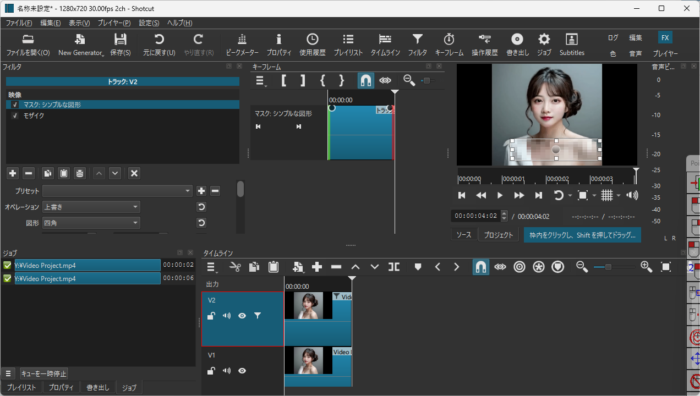Open the オペレーション operation dropdown
The image size is (700, 396).
pyautogui.click(x=91, y=207)
